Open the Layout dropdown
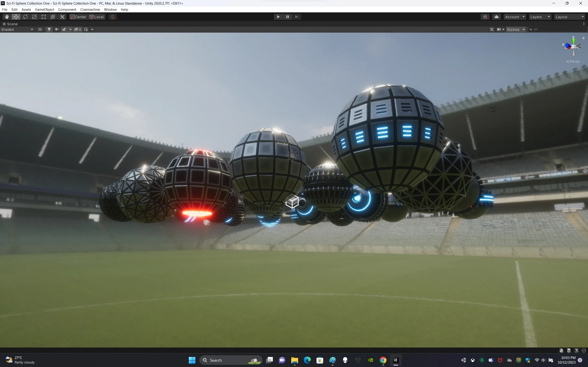This screenshot has width=588, height=367. click(x=570, y=17)
